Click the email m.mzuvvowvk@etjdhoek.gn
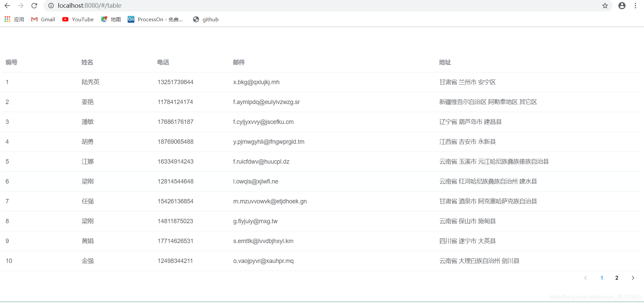This screenshot has width=644, height=303. (x=270, y=201)
